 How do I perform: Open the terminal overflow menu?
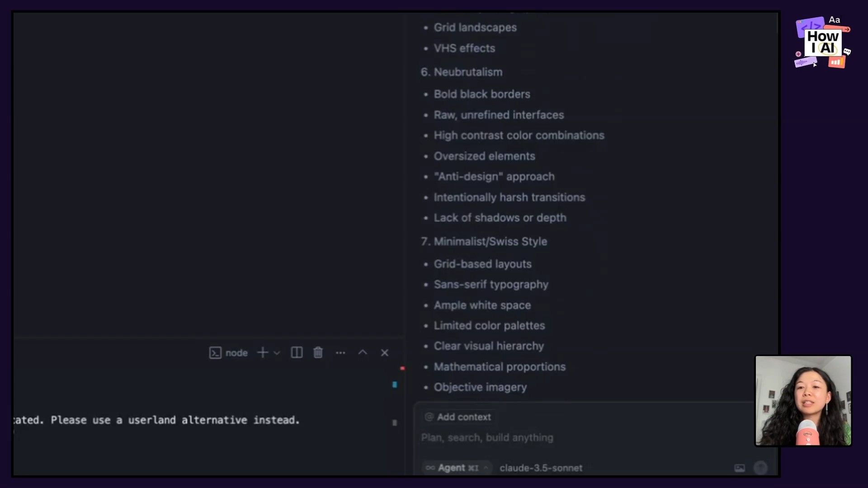[341, 352]
